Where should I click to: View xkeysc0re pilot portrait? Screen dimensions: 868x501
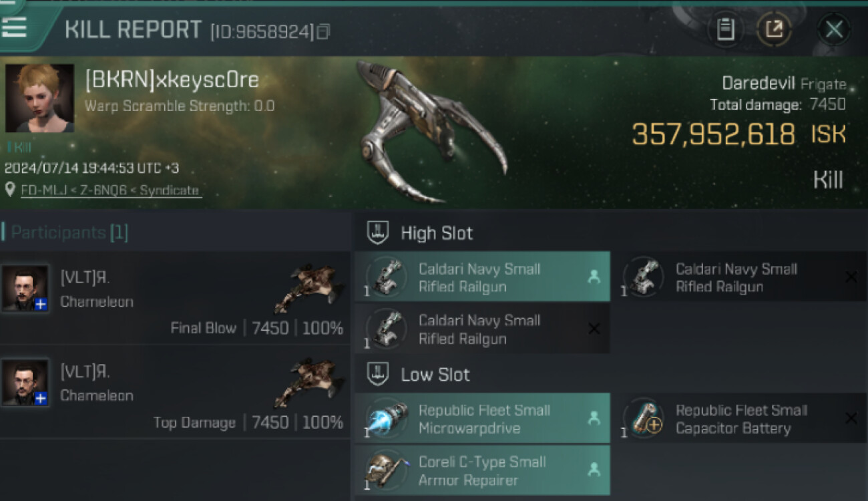pyautogui.click(x=39, y=98)
